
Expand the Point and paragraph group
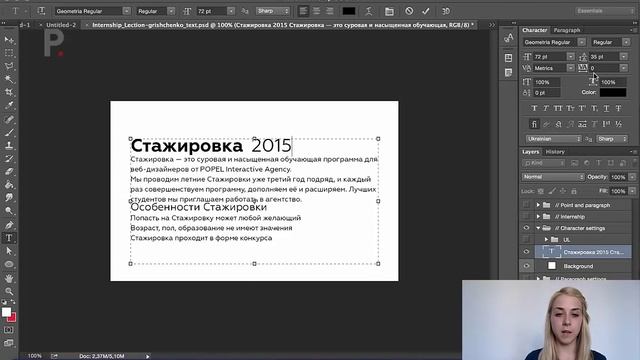coord(538,205)
